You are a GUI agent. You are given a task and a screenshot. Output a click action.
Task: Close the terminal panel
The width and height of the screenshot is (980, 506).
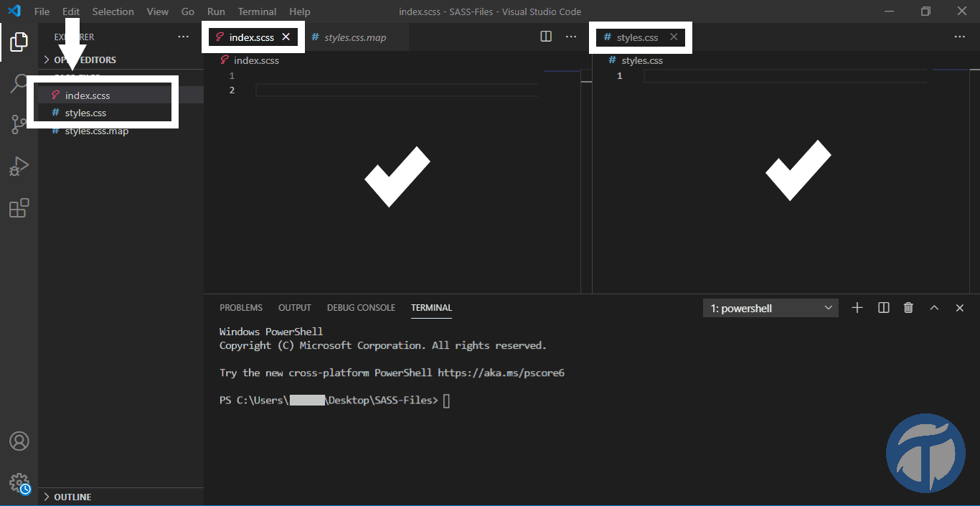click(x=960, y=307)
